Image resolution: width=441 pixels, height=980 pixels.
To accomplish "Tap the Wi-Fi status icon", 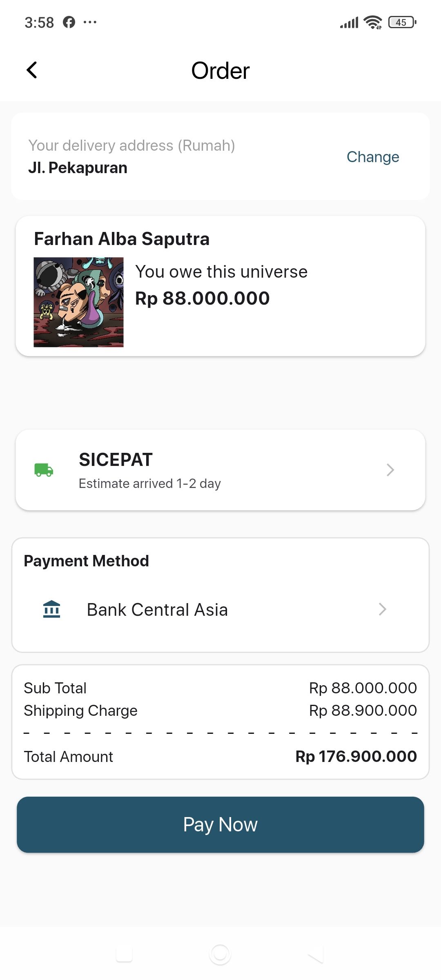I will [x=372, y=22].
